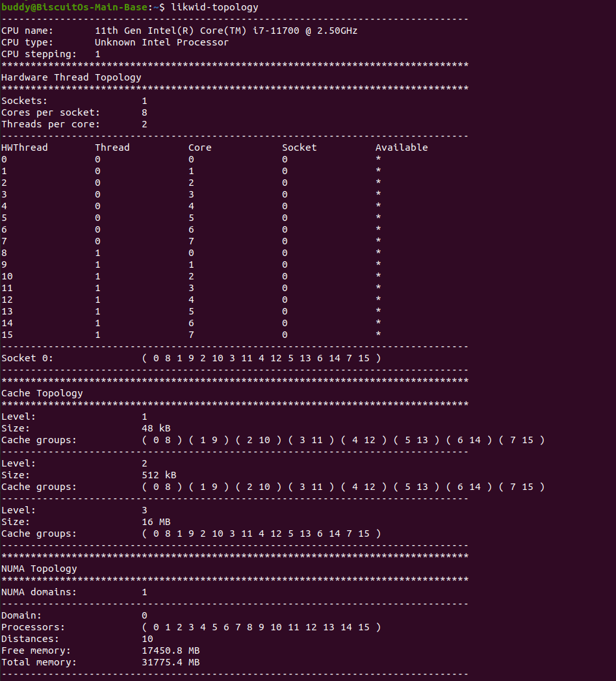Click the NUMA domains label

[39, 592]
